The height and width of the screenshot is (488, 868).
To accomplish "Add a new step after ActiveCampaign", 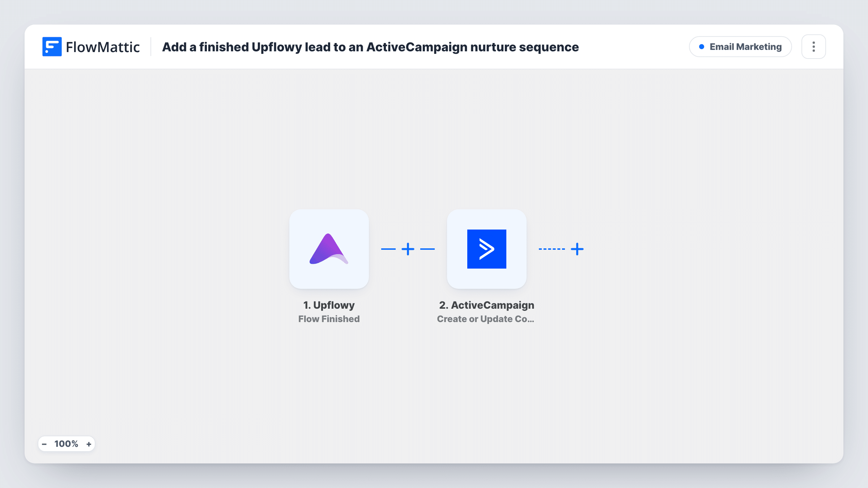I will click(x=577, y=249).
